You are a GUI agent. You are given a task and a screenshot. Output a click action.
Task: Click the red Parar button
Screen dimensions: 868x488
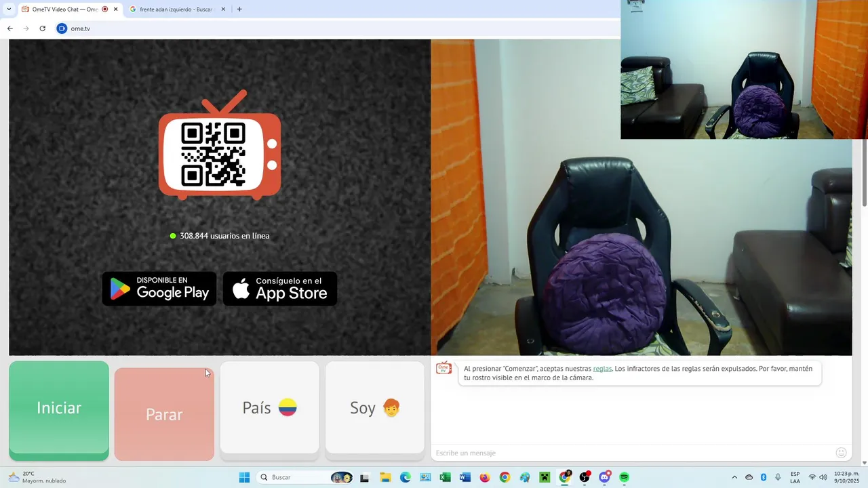pos(164,414)
